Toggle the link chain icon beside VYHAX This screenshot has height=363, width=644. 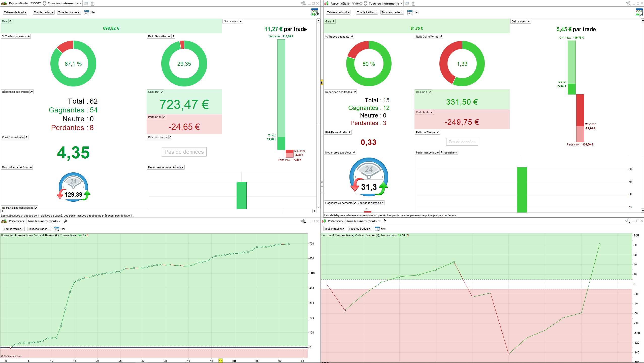coord(366,3)
